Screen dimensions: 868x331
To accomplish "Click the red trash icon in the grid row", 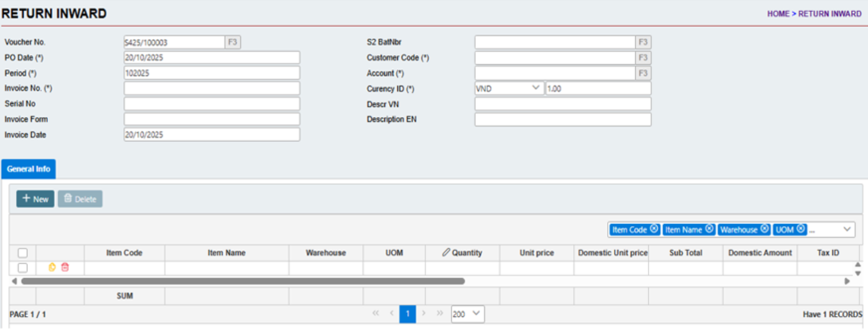I will [x=65, y=267].
